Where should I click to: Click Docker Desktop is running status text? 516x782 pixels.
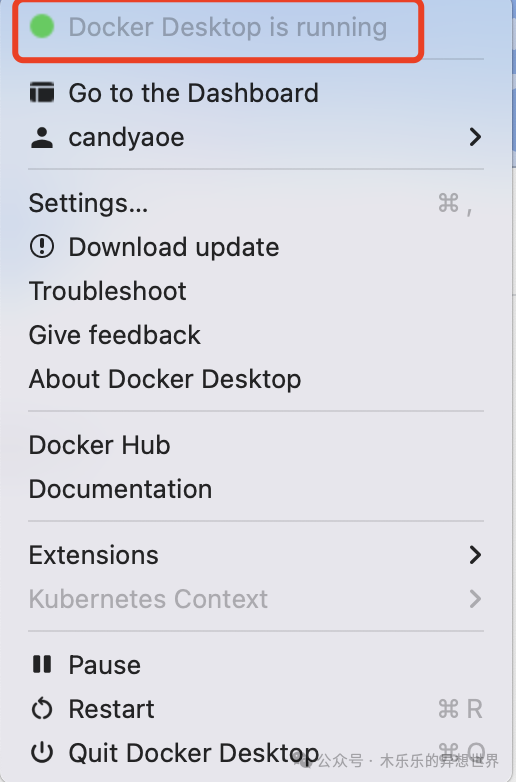[x=228, y=27]
